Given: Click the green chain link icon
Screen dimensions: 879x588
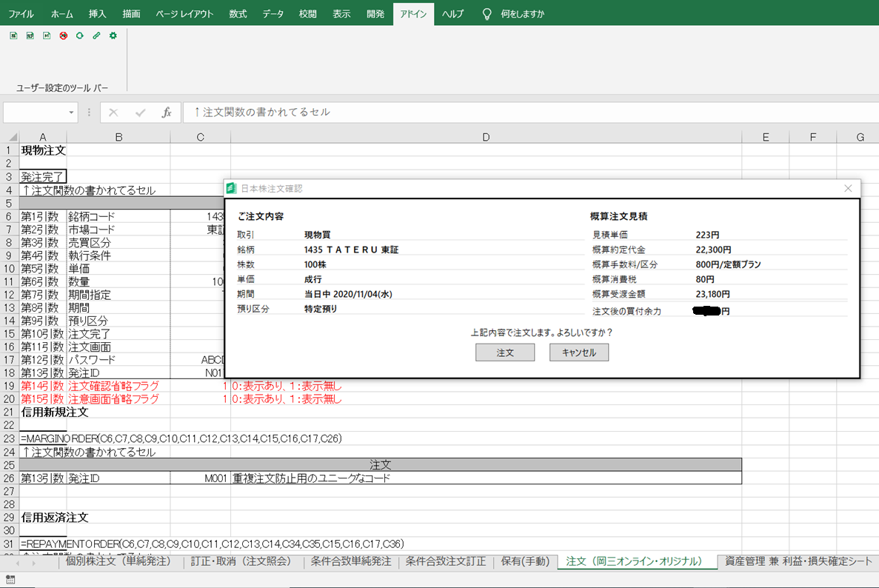Looking at the screenshot, I should pyautogui.click(x=96, y=36).
